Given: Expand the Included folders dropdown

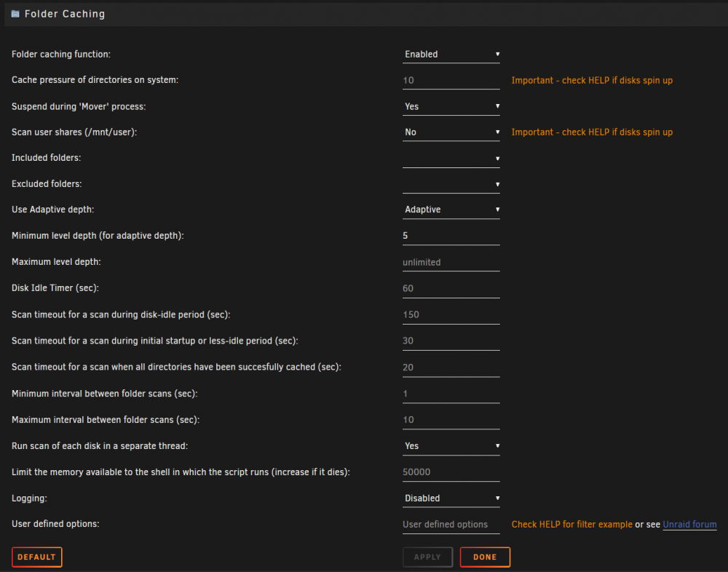Looking at the screenshot, I should pos(451,159).
